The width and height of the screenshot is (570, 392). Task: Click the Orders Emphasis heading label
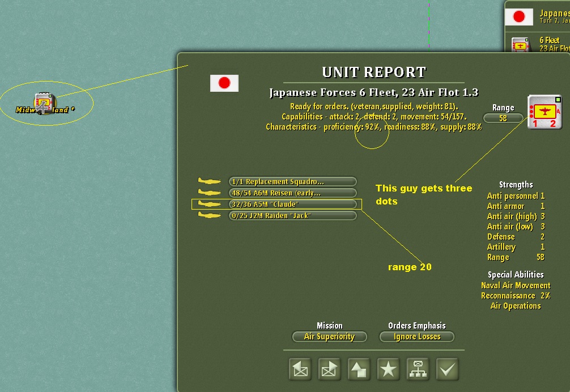(417, 326)
